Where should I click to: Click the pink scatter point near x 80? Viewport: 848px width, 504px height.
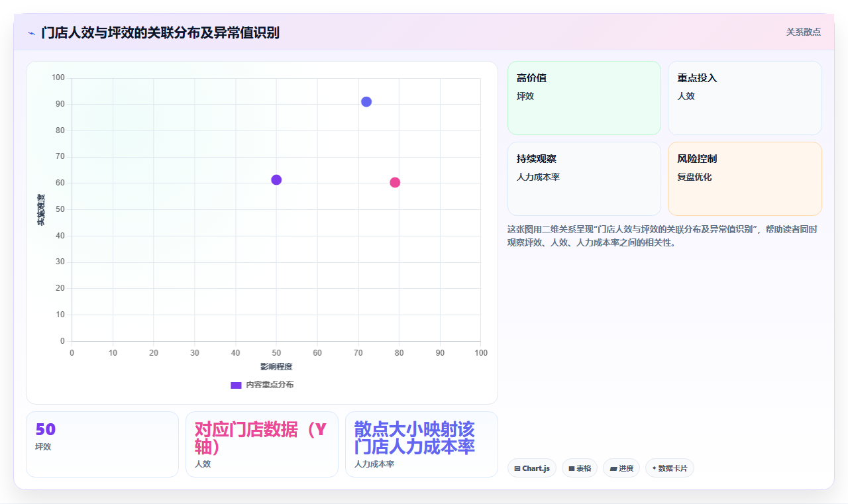point(395,182)
